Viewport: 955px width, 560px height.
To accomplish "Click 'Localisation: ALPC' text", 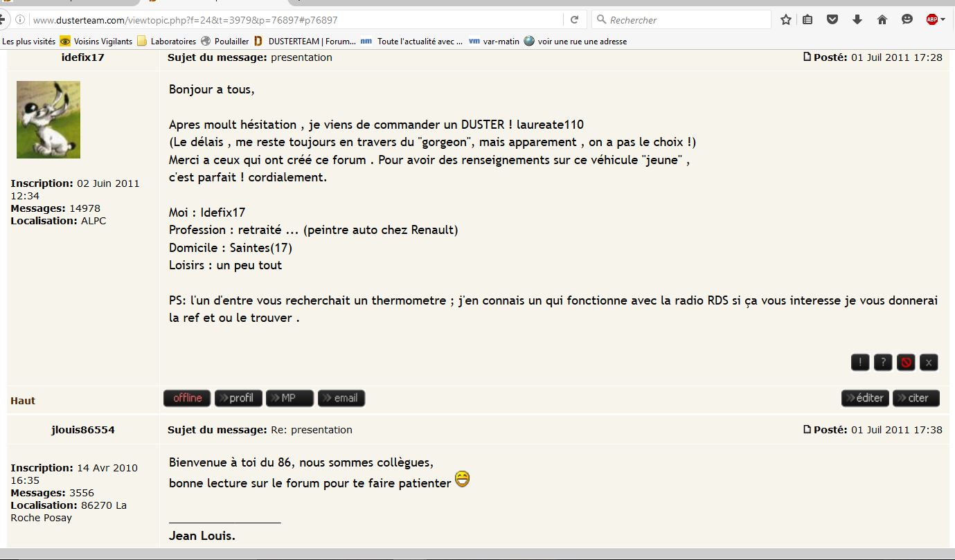I will 58,221.
